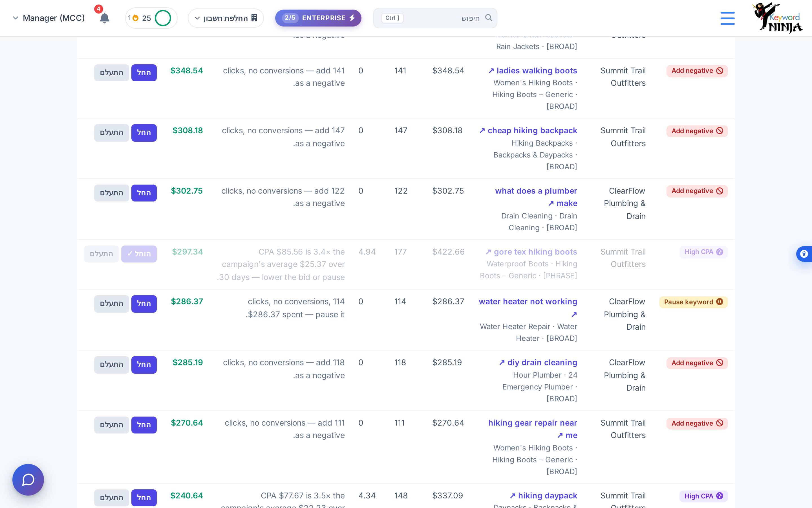Image resolution: width=812 pixels, height=508 pixels.
Task: Apply the water heater pause recommendation
Action: click(144, 304)
